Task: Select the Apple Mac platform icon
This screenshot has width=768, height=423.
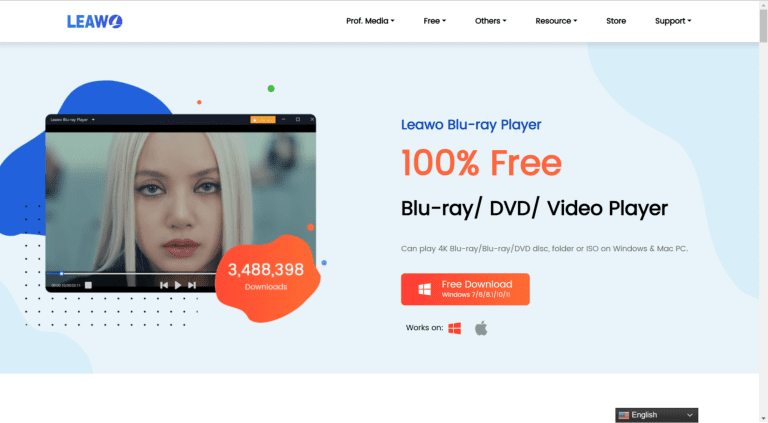Action: pyautogui.click(x=481, y=328)
